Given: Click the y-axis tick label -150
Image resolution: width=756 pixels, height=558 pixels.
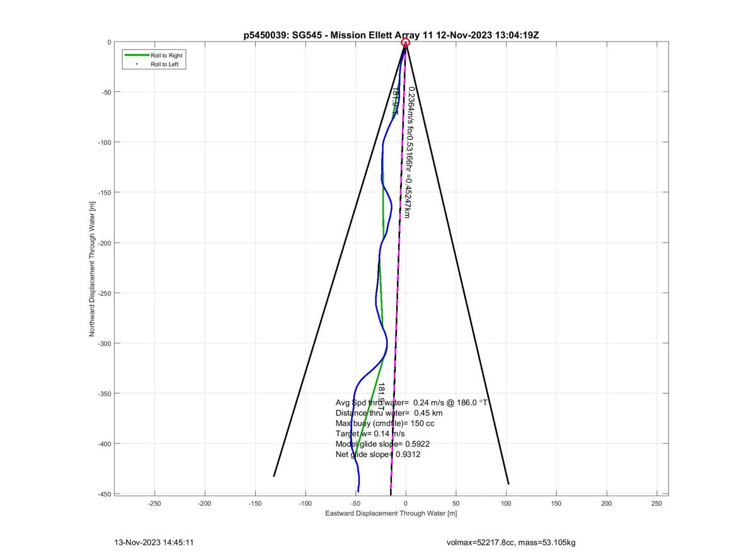Looking at the screenshot, I should 105,193.
